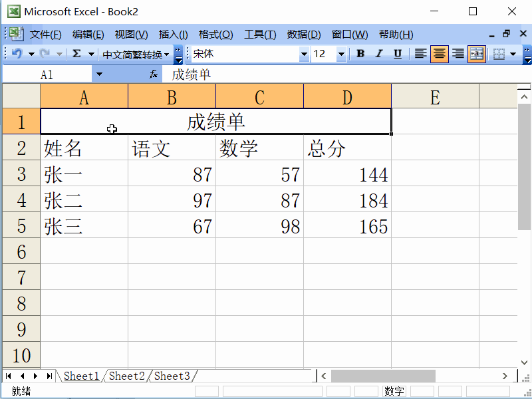
Task: Click horizontal scrollbar right arrow
Action: click(505, 376)
